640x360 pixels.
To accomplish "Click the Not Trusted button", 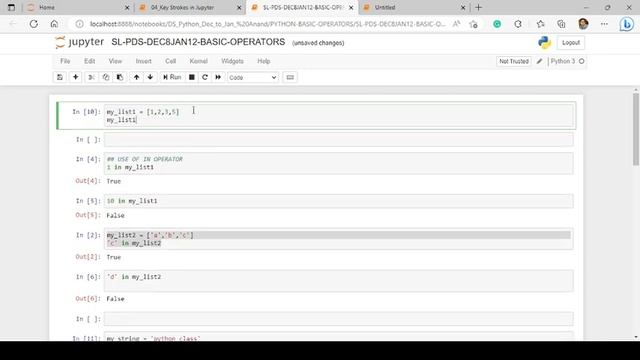I will point(514,61).
